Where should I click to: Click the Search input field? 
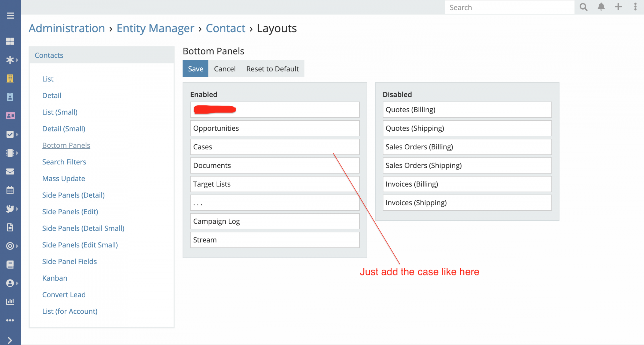[x=509, y=8]
